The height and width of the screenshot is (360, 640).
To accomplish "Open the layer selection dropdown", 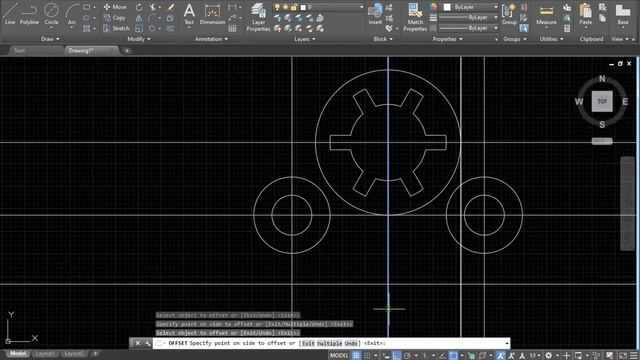I will 361,7.
